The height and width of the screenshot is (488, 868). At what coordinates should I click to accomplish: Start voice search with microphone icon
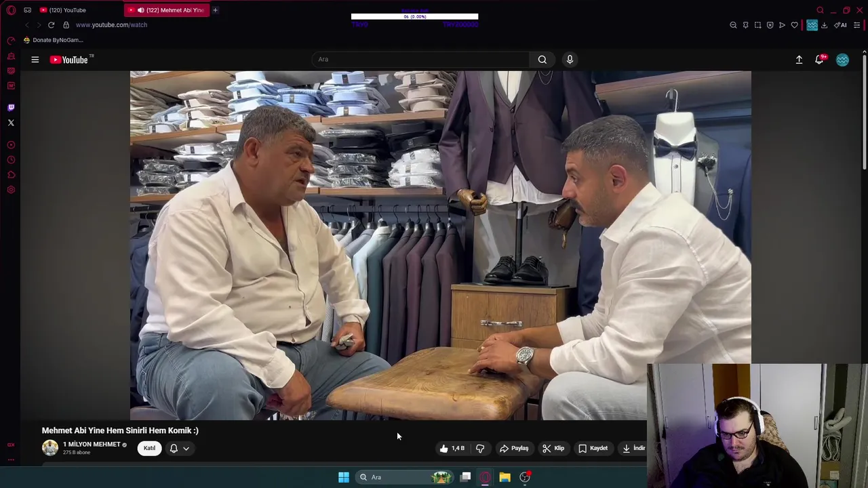[x=570, y=60]
